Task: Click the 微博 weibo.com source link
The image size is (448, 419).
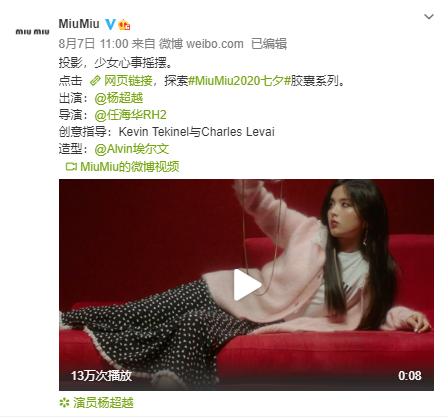Action: coord(201,44)
